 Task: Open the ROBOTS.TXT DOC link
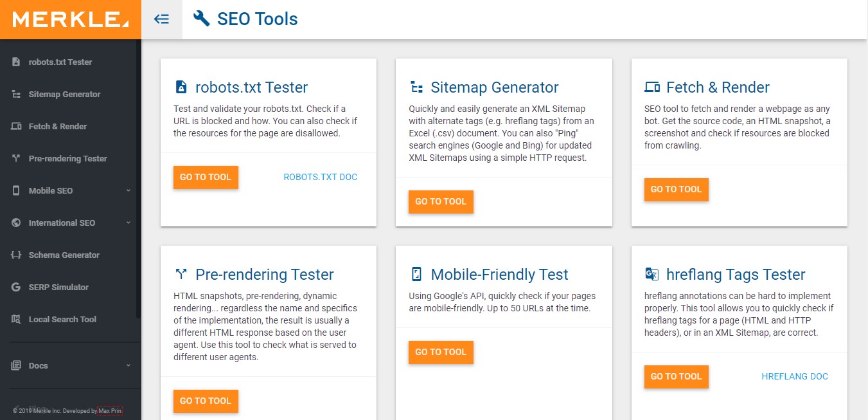pyautogui.click(x=321, y=177)
